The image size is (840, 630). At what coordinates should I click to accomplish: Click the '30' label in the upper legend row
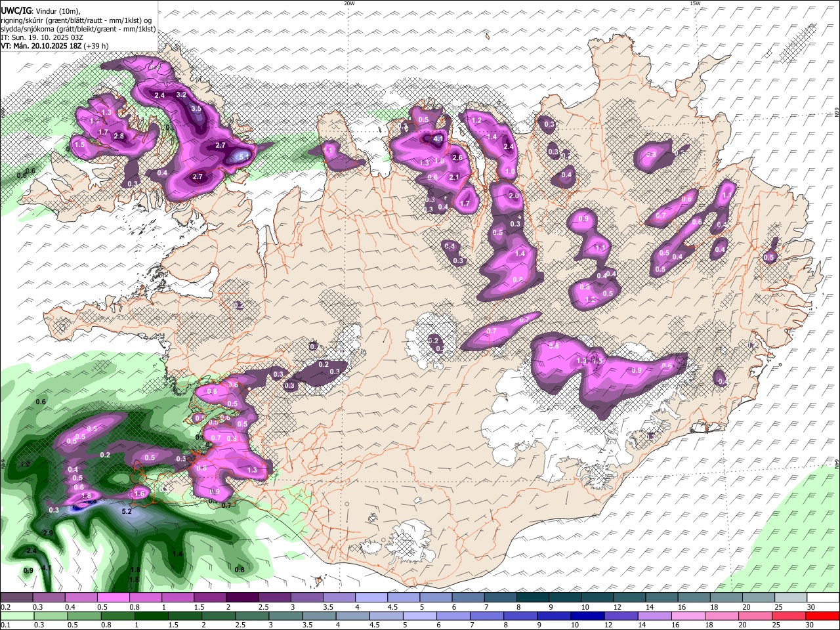tap(810, 607)
